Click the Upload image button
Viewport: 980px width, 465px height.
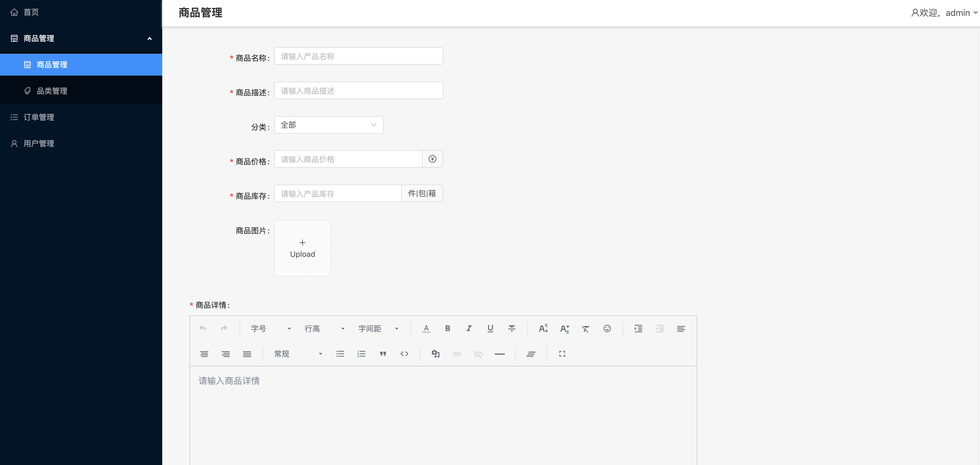click(x=303, y=248)
